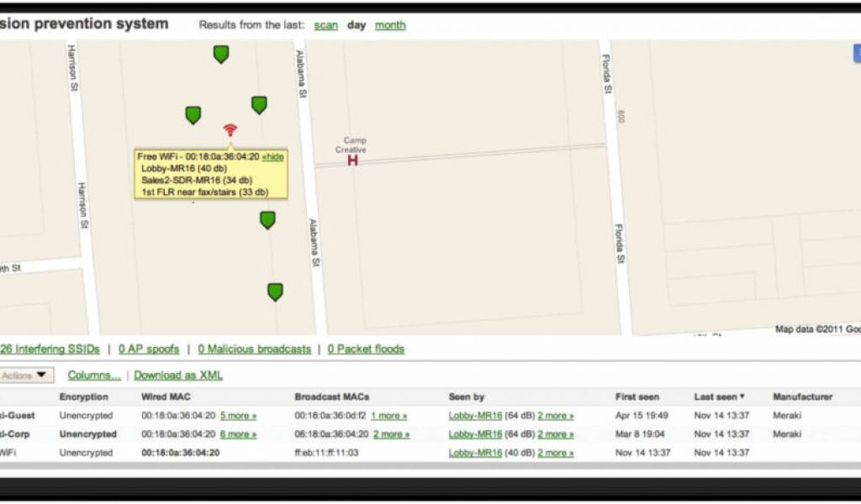Select the topmost green access point marker
Image resolution: width=861 pixels, height=504 pixels.
[220, 55]
